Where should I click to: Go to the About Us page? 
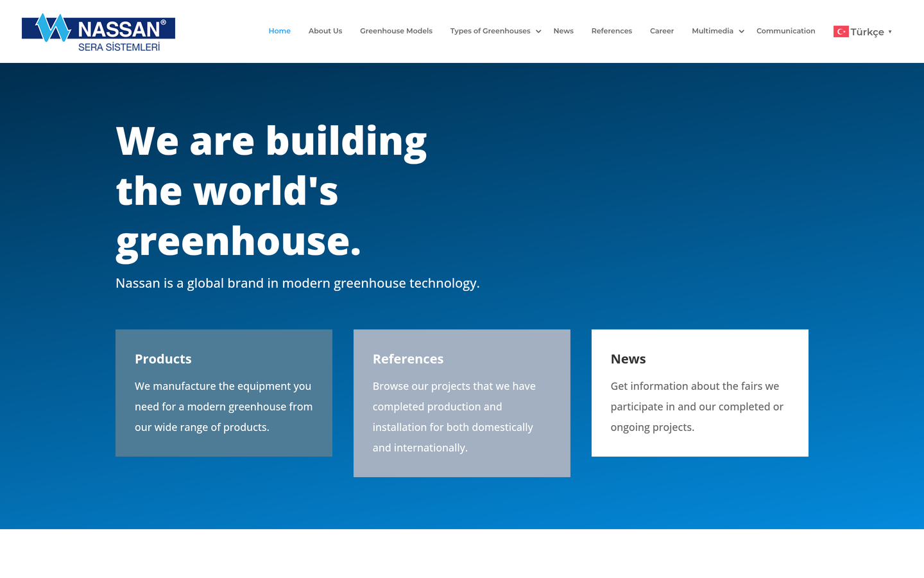click(325, 31)
